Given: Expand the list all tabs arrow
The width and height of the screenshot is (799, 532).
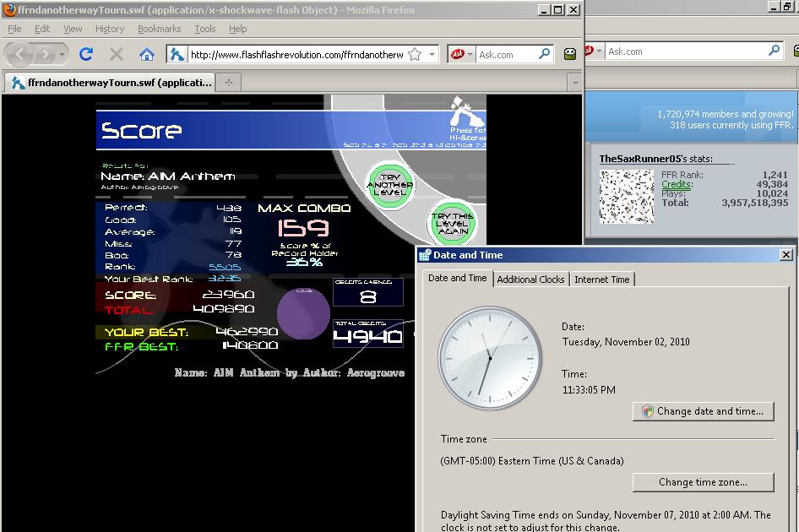Looking at the screenshot, I should 575,83.
